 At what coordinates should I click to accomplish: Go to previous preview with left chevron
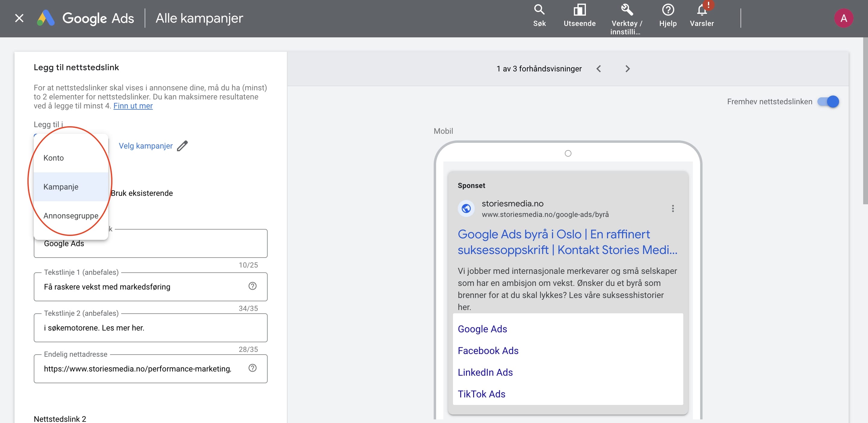599,69
